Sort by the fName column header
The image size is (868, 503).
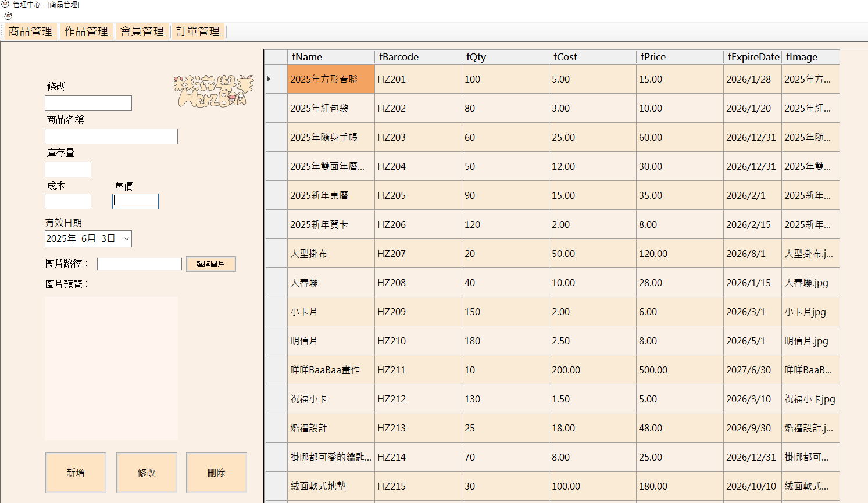[331, 57]
